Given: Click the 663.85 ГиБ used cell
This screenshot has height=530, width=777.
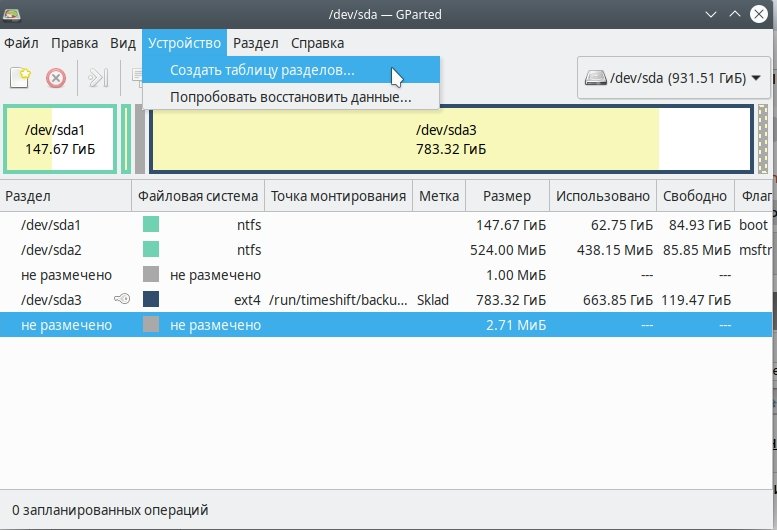Looking at the screenshot, I should point(617,300).
